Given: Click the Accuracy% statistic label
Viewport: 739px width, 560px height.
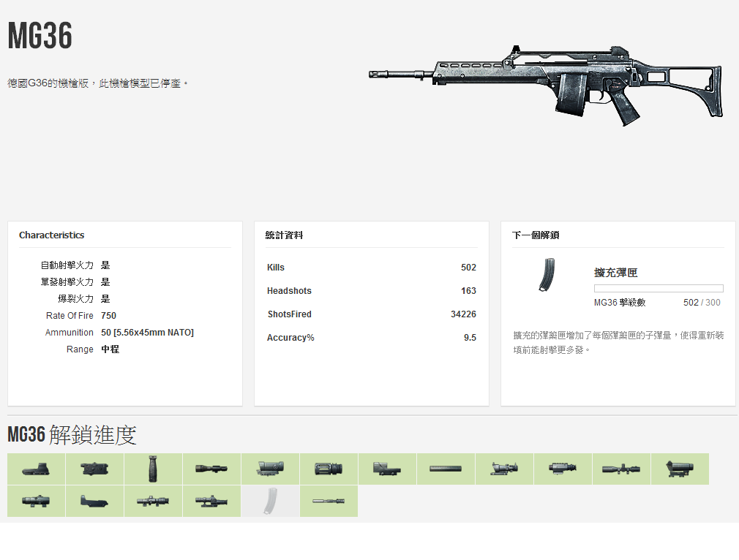Looking at the screenshot, I should tap(290, 338).
